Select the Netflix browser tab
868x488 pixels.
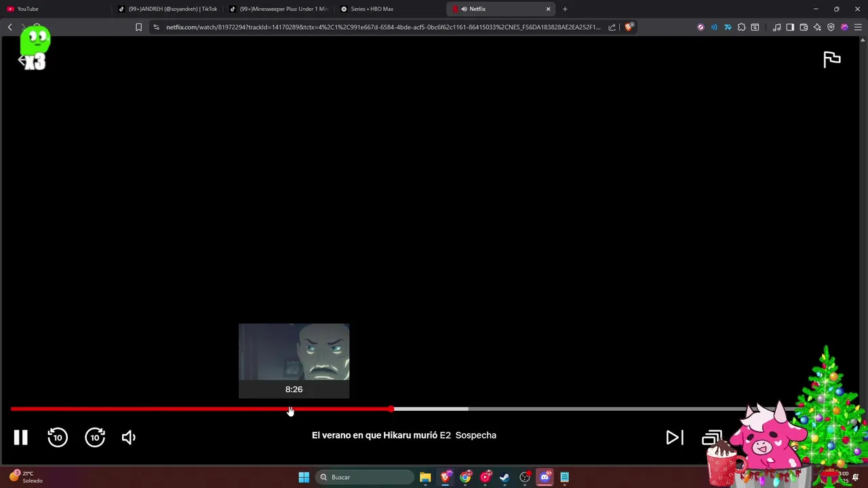(x=500, y=9)
